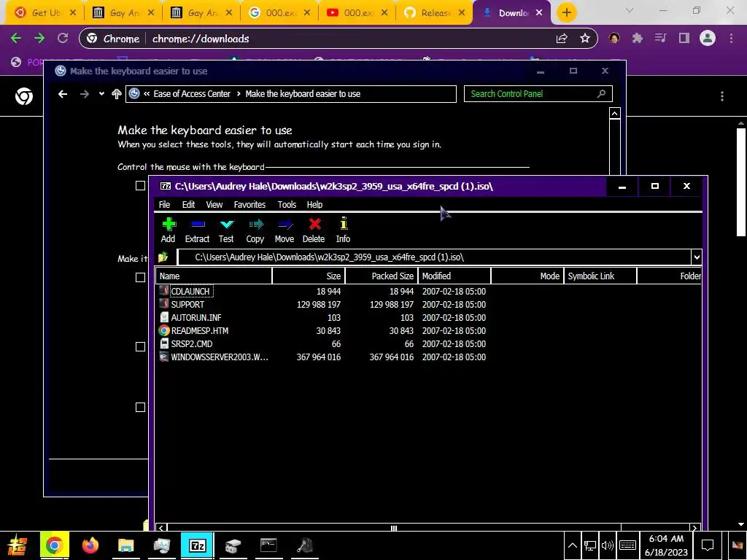Screen dimensions: 747x560
Task: Click the share icon in Chrome address bar
Action: coord(562,39)
